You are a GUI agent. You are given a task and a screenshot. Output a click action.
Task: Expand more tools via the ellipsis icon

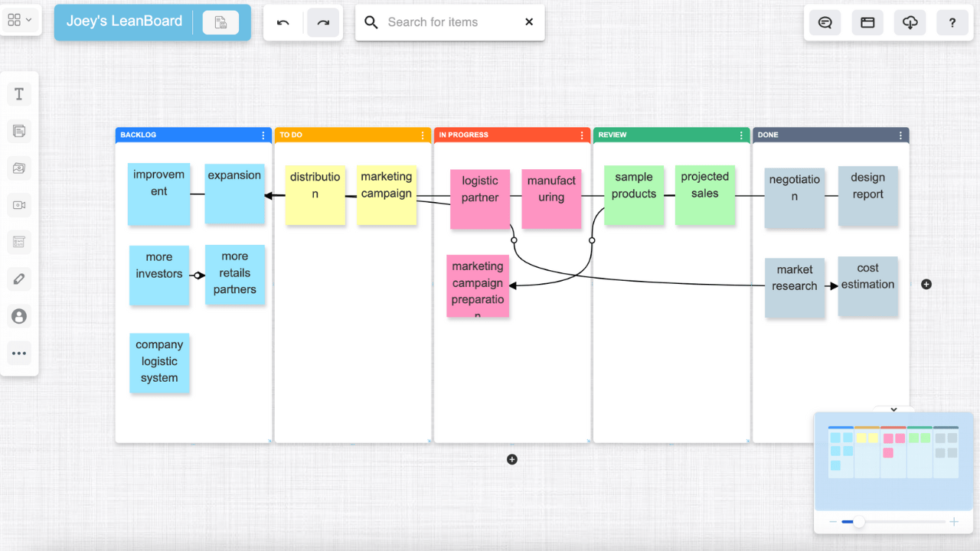tap(18, 353)
